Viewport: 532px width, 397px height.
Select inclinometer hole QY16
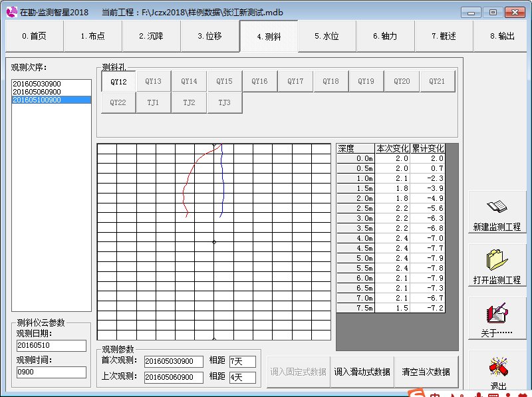pos(260,81)
